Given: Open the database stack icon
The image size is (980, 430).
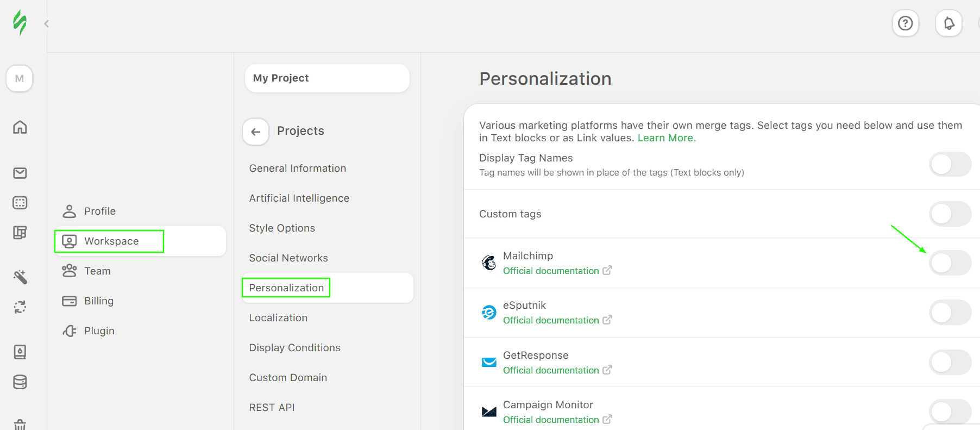Looking at the screenshot, I should point(20,382).
